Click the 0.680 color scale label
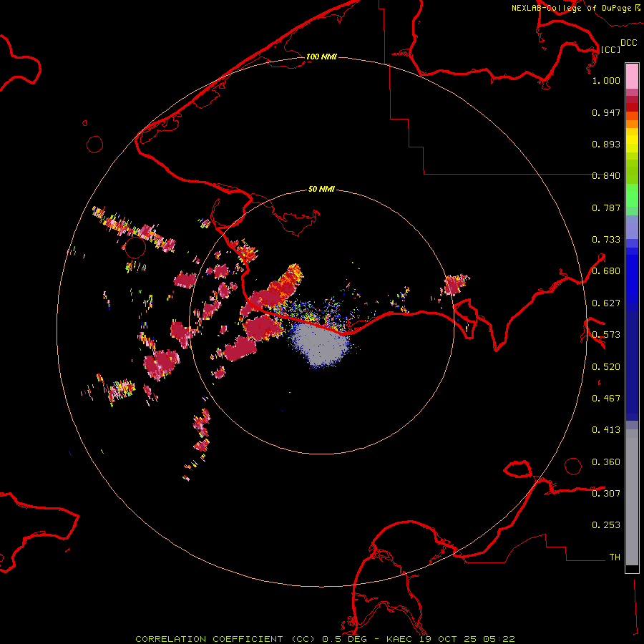 click(606, 271)
